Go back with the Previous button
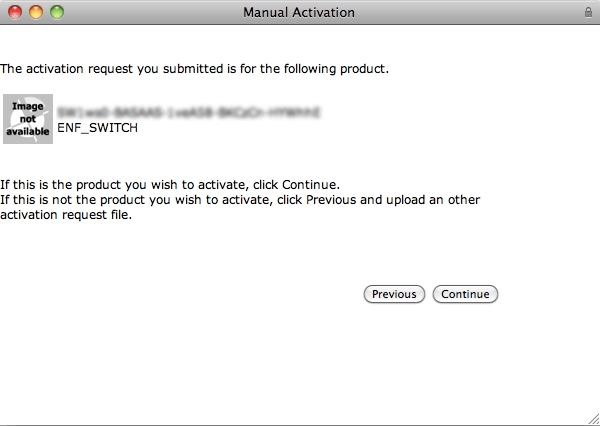The image size is (600, 426). coord(394,294)
